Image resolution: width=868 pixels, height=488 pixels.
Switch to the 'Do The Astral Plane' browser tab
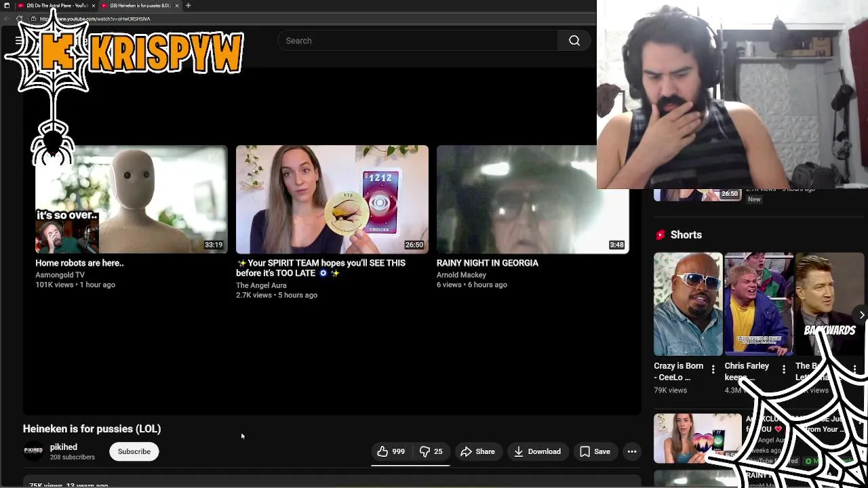pos(56,5)
